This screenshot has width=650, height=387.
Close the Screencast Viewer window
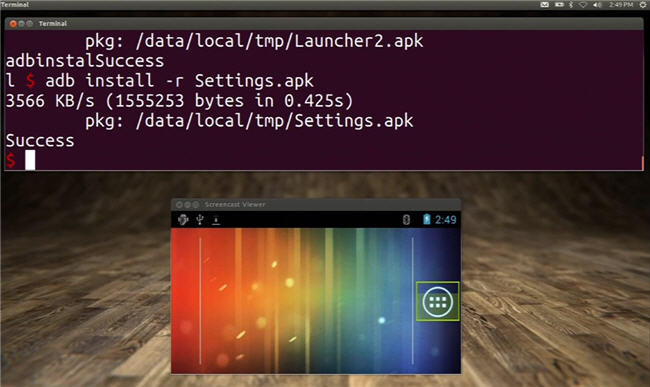click(x=179, y=205)
